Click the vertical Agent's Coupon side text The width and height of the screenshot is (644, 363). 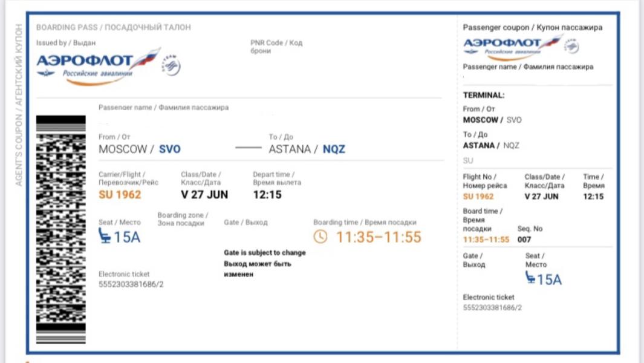[x=19, y=105]
